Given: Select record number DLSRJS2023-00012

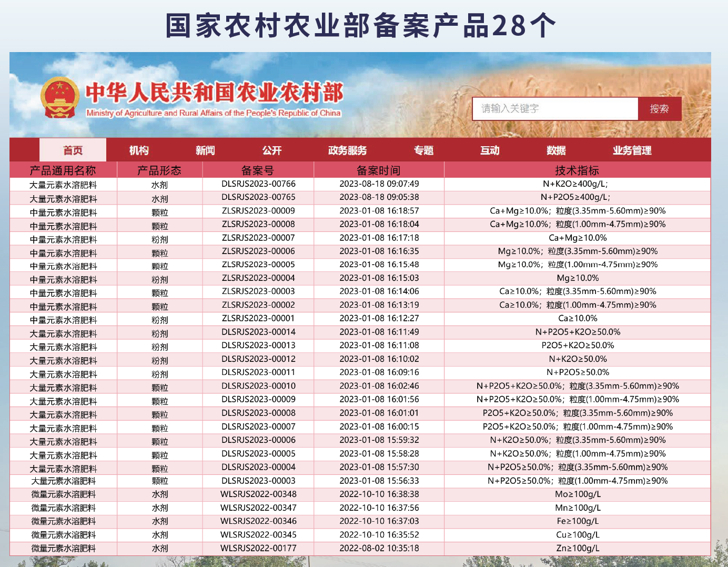Looking at the screenshot, I should (258, 359).
